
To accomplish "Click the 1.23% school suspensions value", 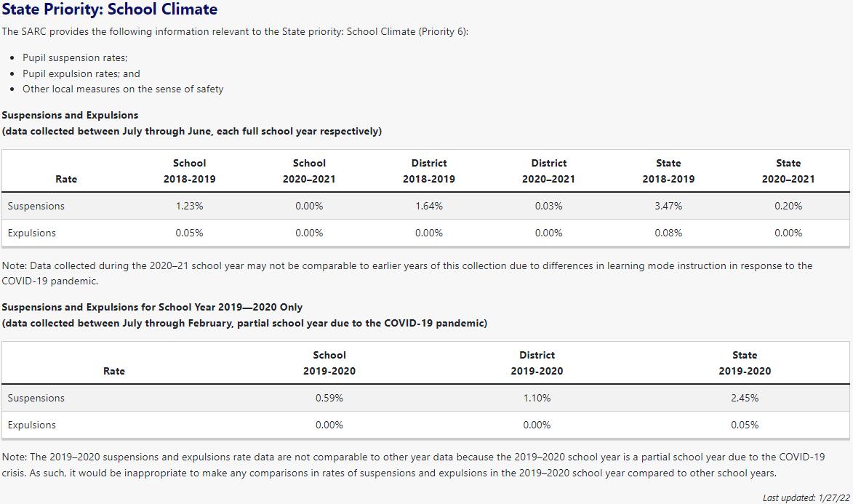I will (189, 206).
